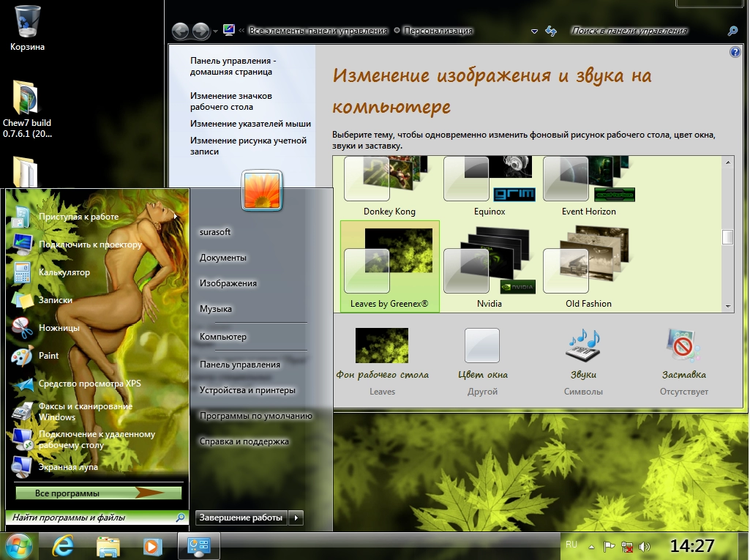Image resolution: width=750 pixels, height=560 pixels.
Task: Open the Sounds settings icon
Action: point(582,346)
